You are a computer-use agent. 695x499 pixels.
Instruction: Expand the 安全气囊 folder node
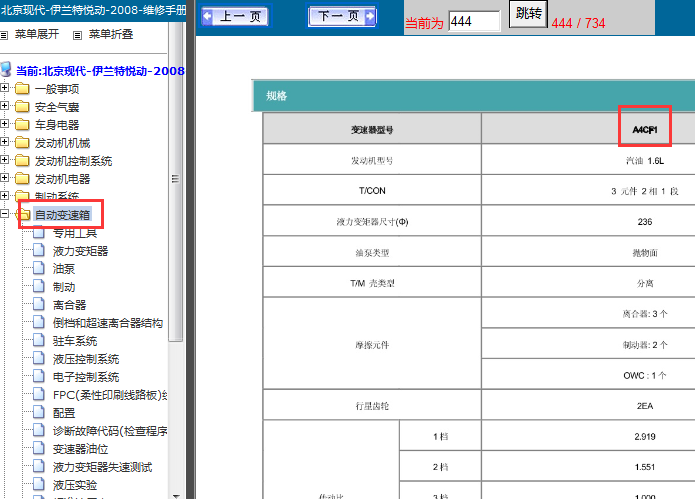click(x=4, y=105)
